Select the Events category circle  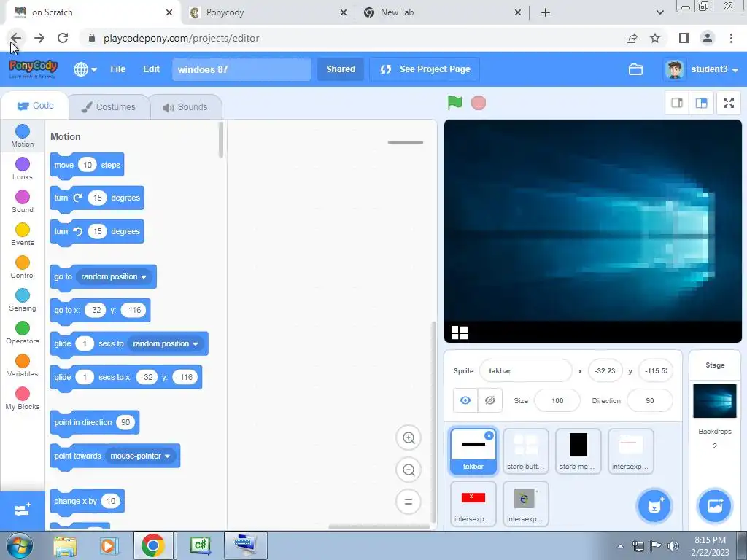23,230
